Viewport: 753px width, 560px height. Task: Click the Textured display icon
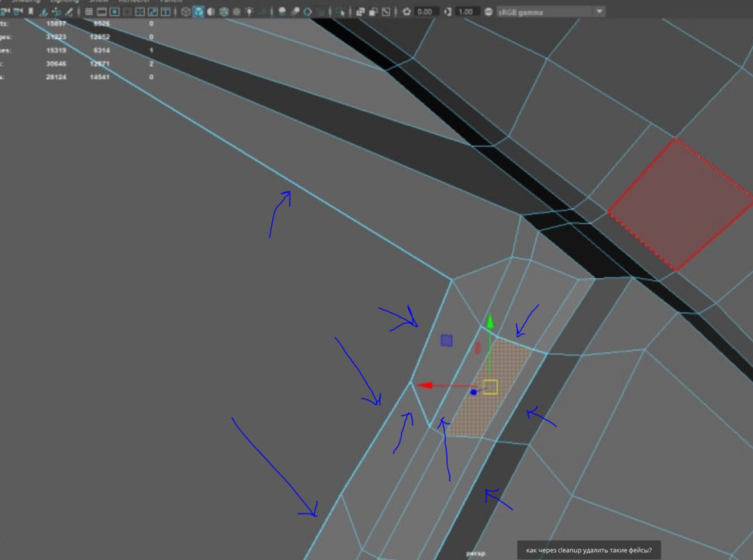pyautogui.click(x=236, y=11)
